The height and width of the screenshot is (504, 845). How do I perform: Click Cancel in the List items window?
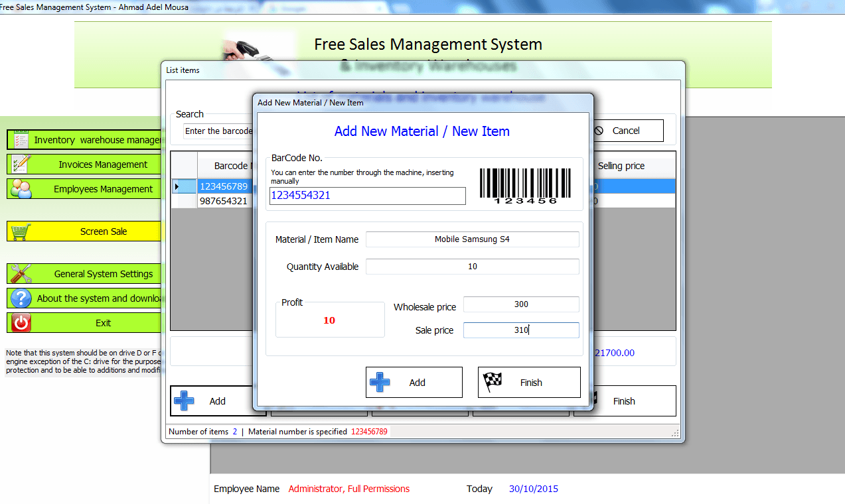tap(627, 130)
